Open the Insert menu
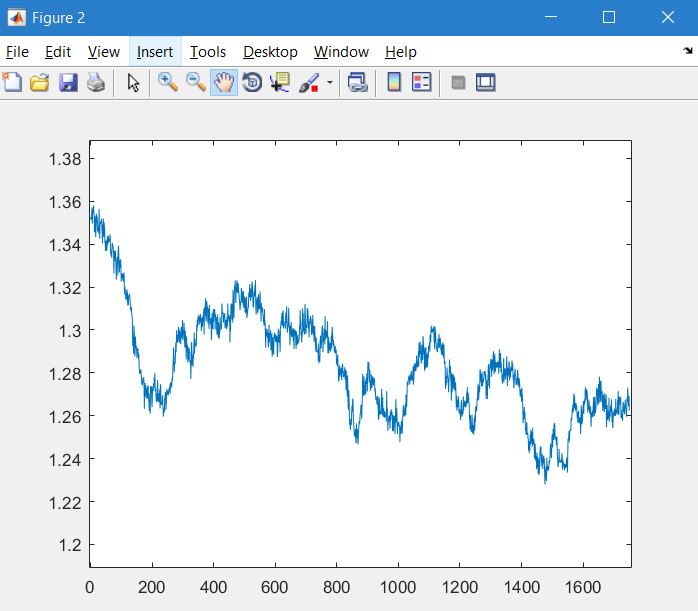 [155, 52]
